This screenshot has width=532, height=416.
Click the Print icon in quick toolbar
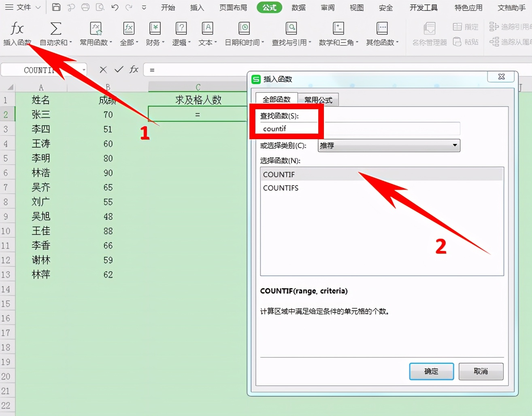click(x=85, y=7)
